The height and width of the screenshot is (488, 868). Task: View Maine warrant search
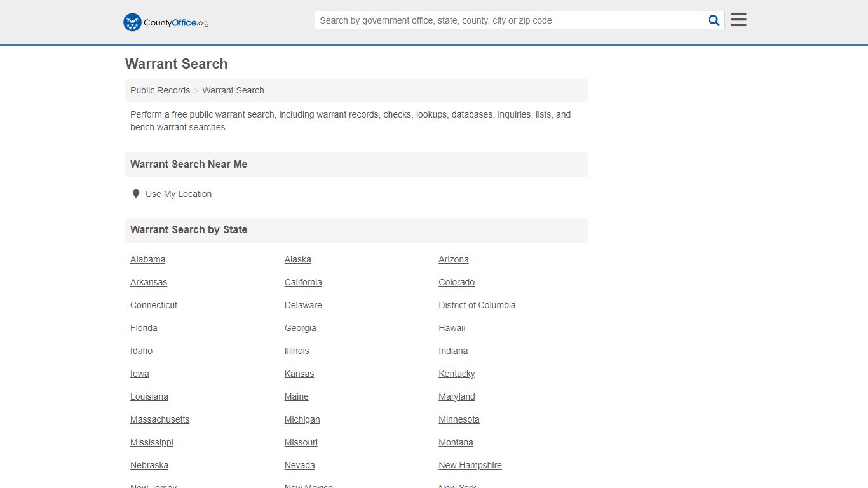297,396
